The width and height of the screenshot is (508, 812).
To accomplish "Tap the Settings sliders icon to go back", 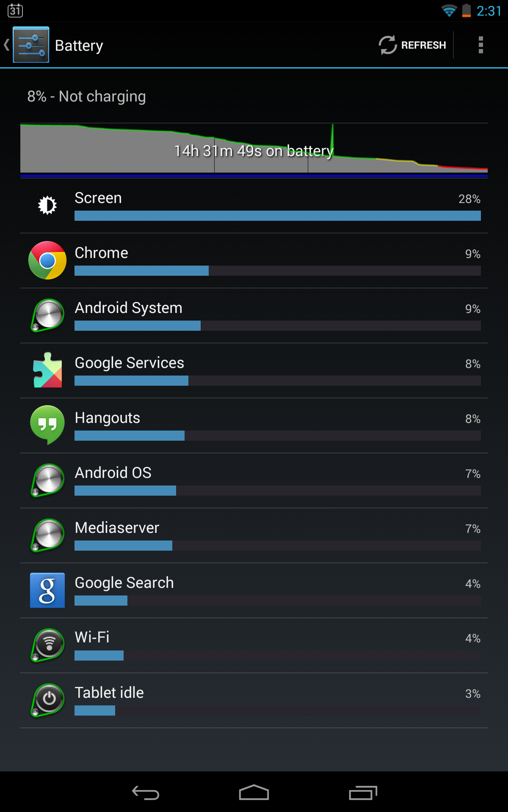I will click(31, 45).
